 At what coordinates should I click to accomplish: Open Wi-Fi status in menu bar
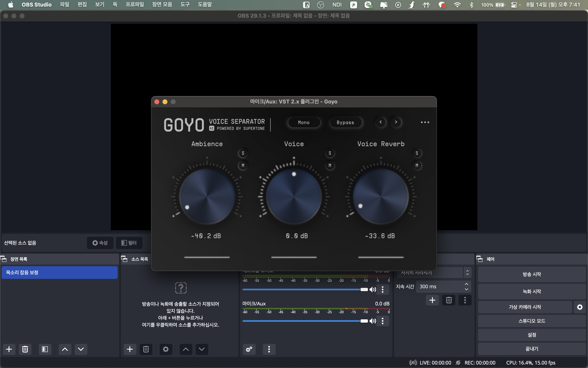click(x=457, y=5)
